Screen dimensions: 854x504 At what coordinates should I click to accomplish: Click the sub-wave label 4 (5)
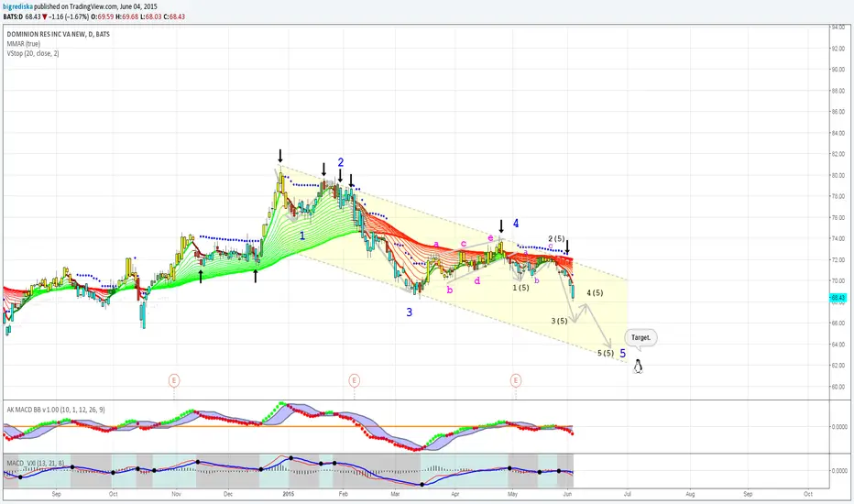tap(595, 293)
